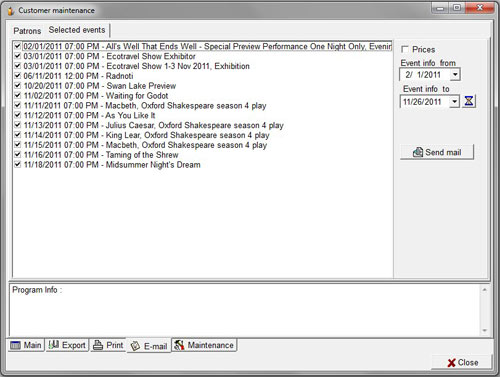Go to the Print tab label
The width and height of the screenshot is (500, 377).
tap(115, 345)
